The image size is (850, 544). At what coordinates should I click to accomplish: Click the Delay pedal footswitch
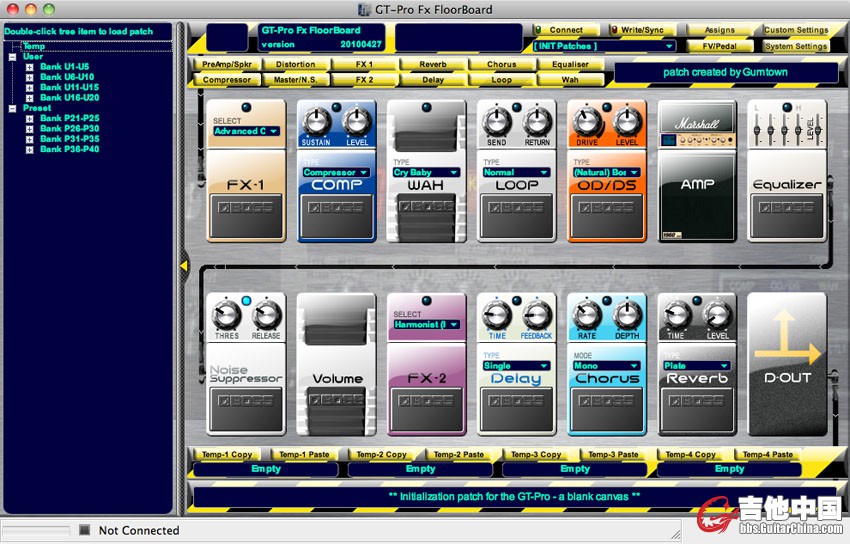tap(516, 409)
